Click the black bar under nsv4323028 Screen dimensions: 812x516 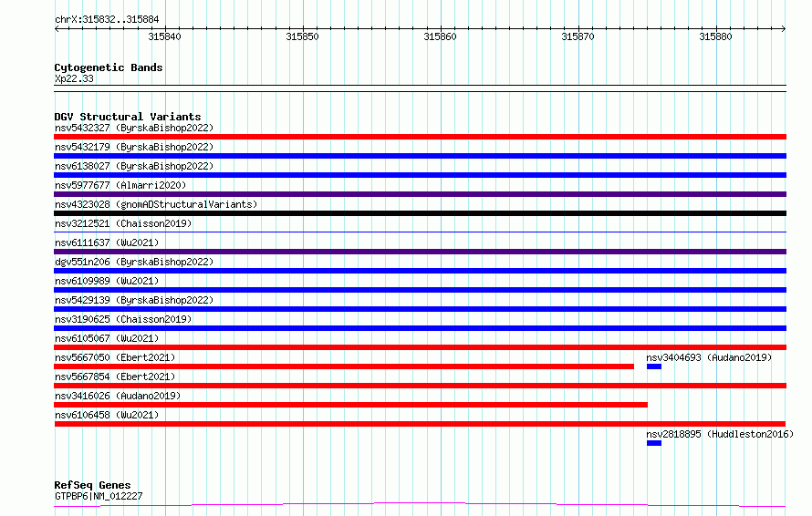tap(420, 213)
